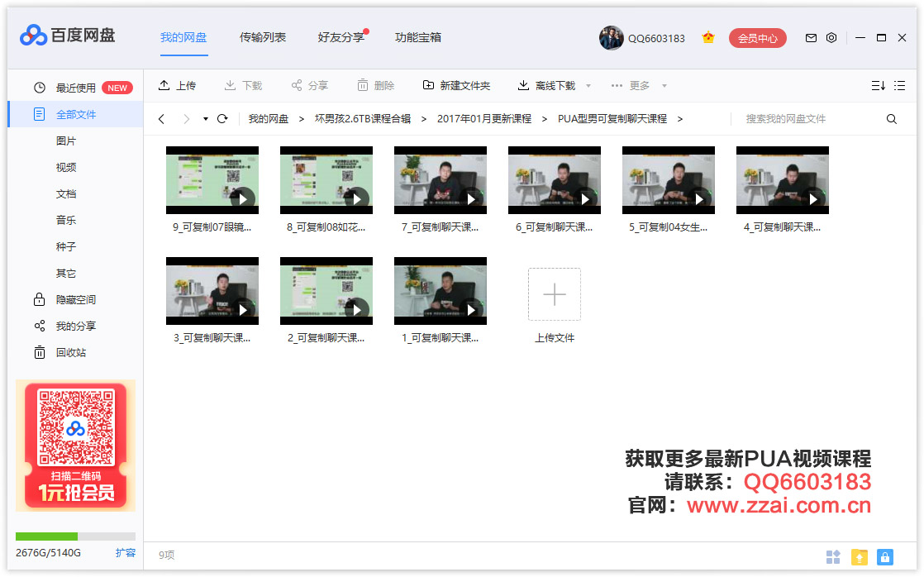Switch to the 我的网盘 tab
924x577 pixels.
183,38
